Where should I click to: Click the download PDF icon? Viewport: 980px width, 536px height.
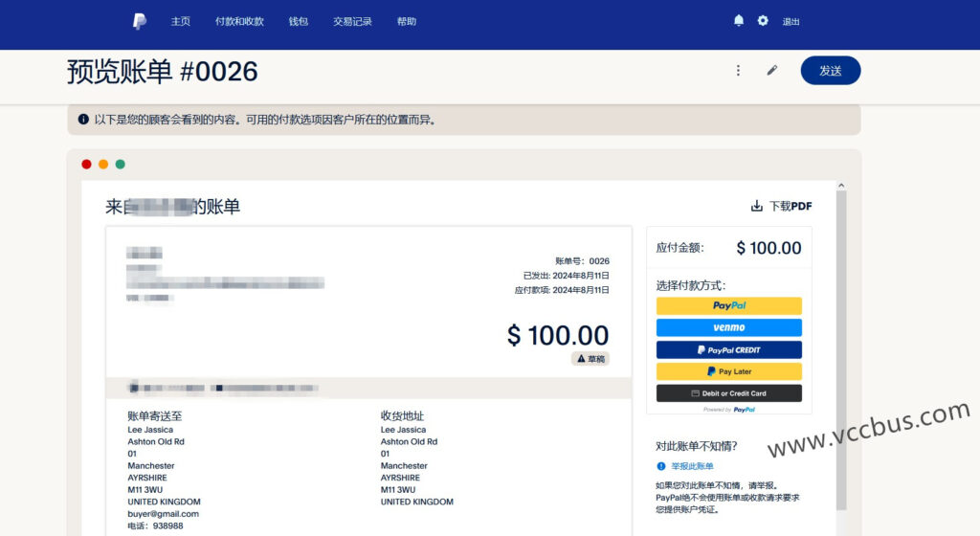point(757,206)
